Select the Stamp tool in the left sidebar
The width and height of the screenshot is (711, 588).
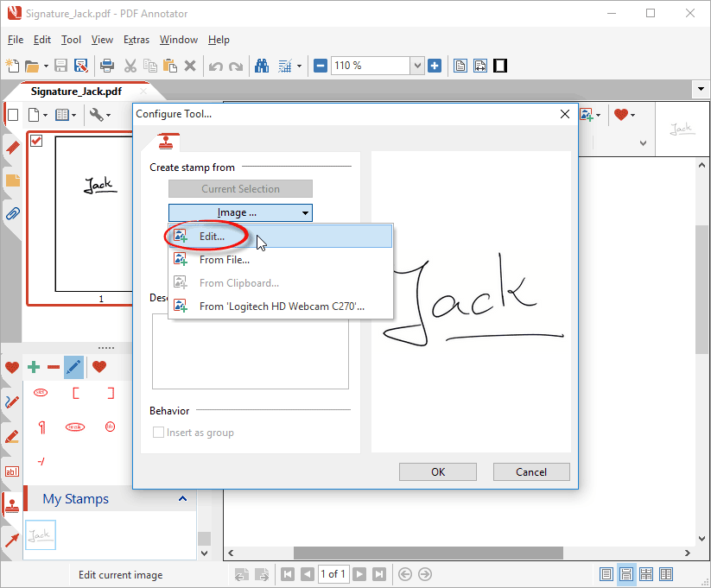tap(12, 506)
